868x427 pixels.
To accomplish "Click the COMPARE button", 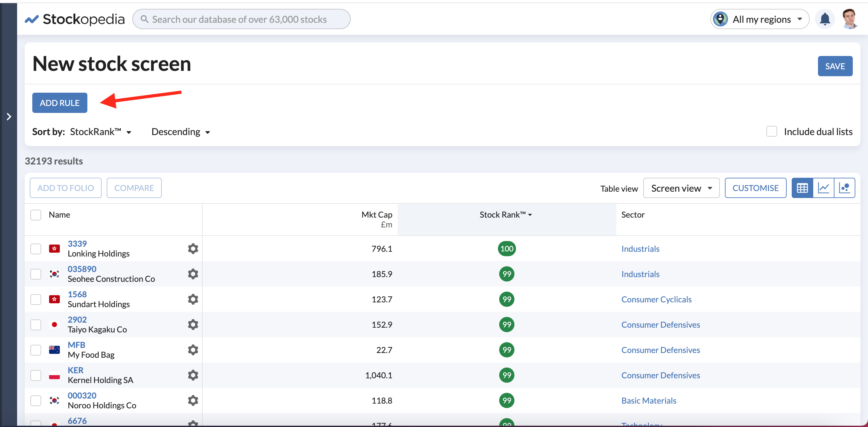I will [x=134, y=188].
